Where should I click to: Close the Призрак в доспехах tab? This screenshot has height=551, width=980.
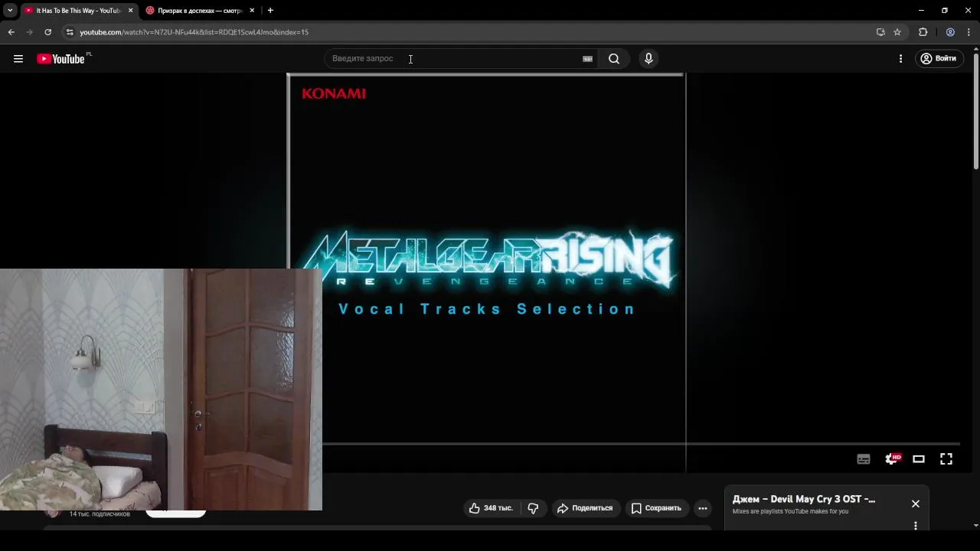click(x=252, y=11)
